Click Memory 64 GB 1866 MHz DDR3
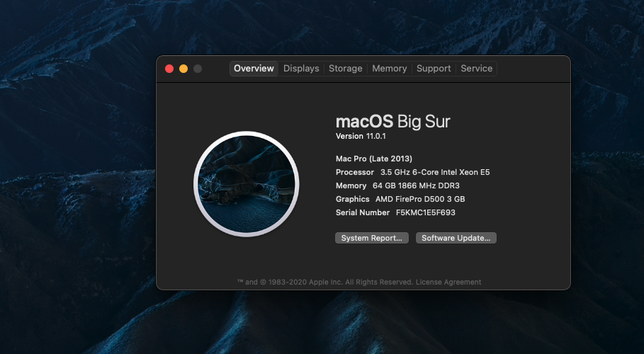The height and width of the screenshot is (354, 644). coord(397,186)
